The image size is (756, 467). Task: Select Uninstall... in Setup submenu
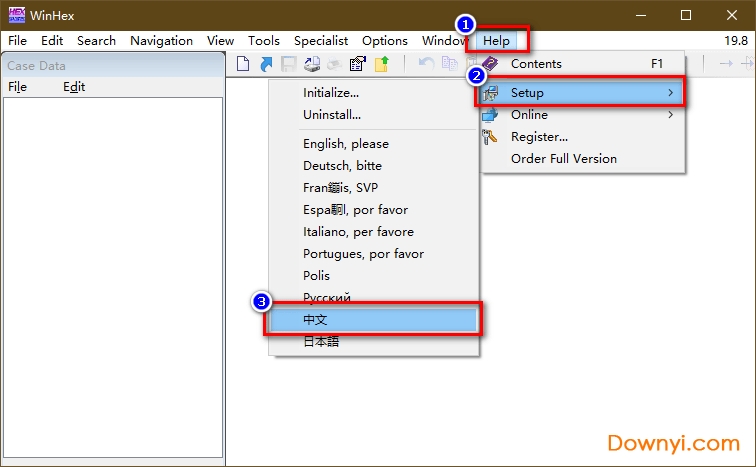coord(332,115)
